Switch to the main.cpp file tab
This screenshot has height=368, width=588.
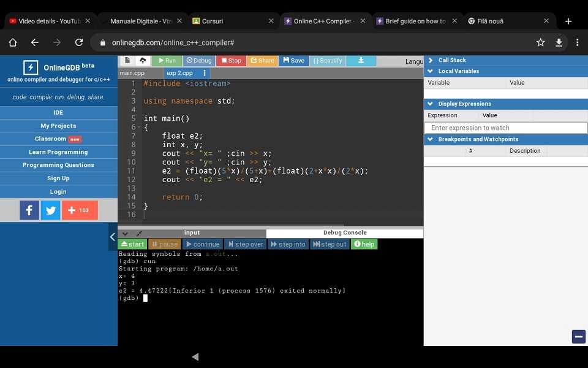click(132, 73)
